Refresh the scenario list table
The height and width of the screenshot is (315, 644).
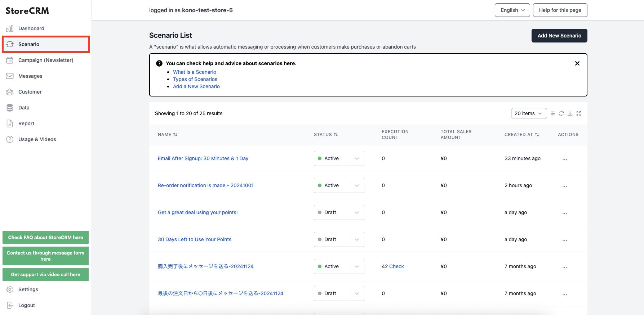tap(561, 113)
